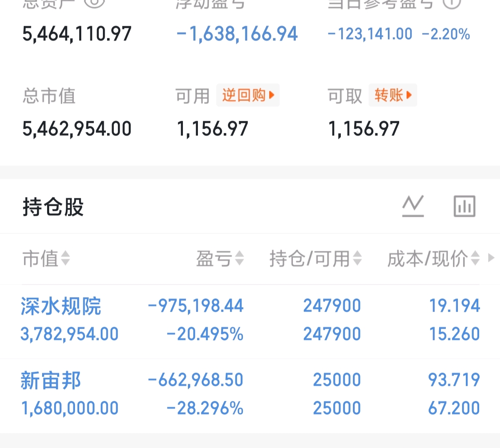Tap the 深水规院 loss percentage -20.495%
Screen dimensions: 500x448
[205, 334]
